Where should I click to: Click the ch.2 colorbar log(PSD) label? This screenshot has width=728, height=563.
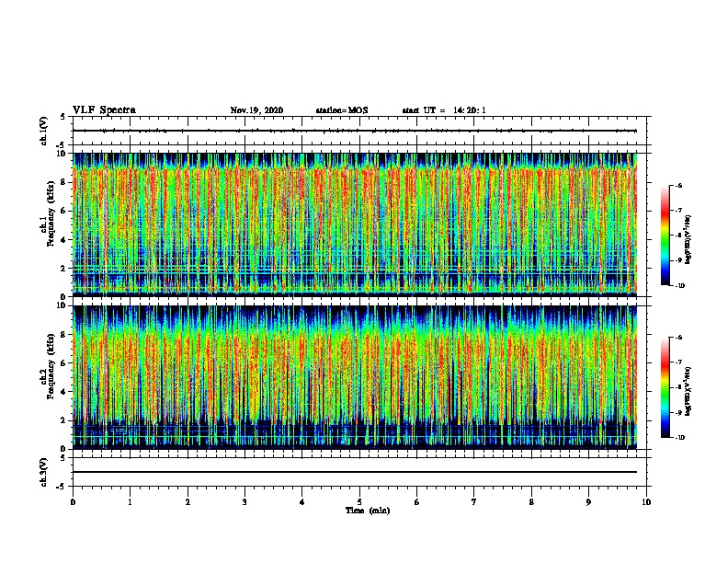[688, 392]
